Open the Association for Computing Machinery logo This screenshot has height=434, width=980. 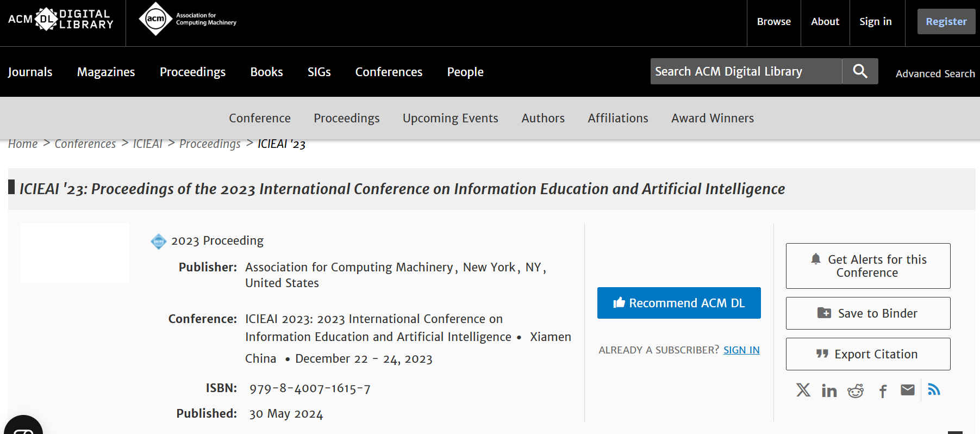click(x=188, y=19)
